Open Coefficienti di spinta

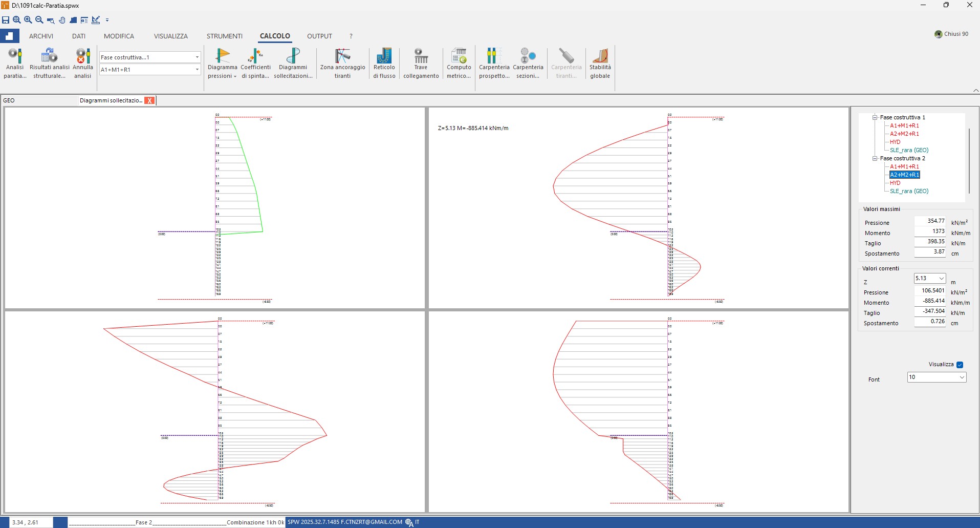point(255,64)
